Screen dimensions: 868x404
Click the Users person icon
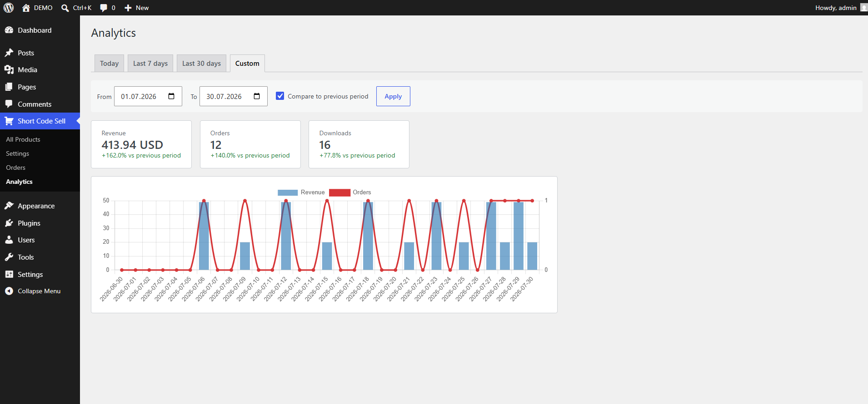pos(9,240)
